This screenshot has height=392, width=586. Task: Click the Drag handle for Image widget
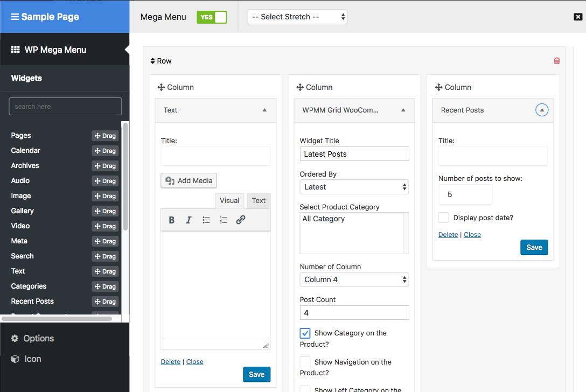(x=106, y=196)
